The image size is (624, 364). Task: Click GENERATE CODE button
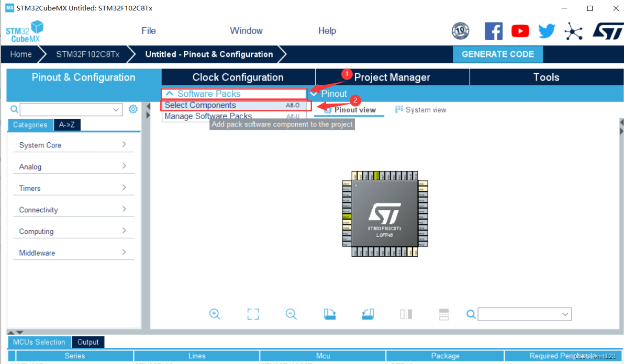click(498, 54)
